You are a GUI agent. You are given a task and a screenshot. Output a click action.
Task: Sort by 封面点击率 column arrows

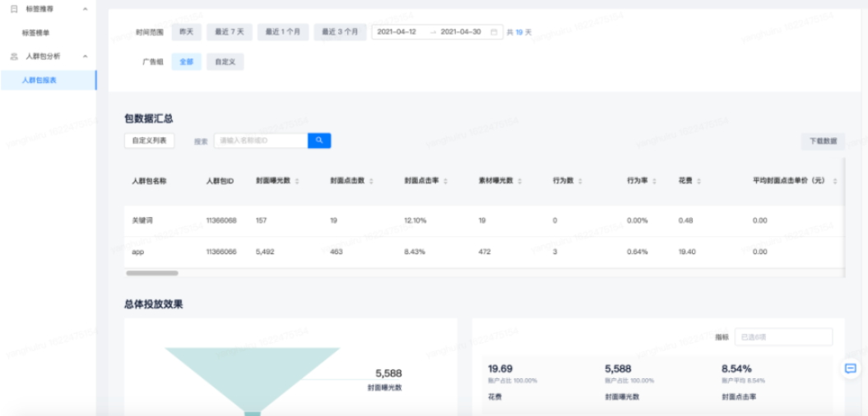(x=445, y=181)
